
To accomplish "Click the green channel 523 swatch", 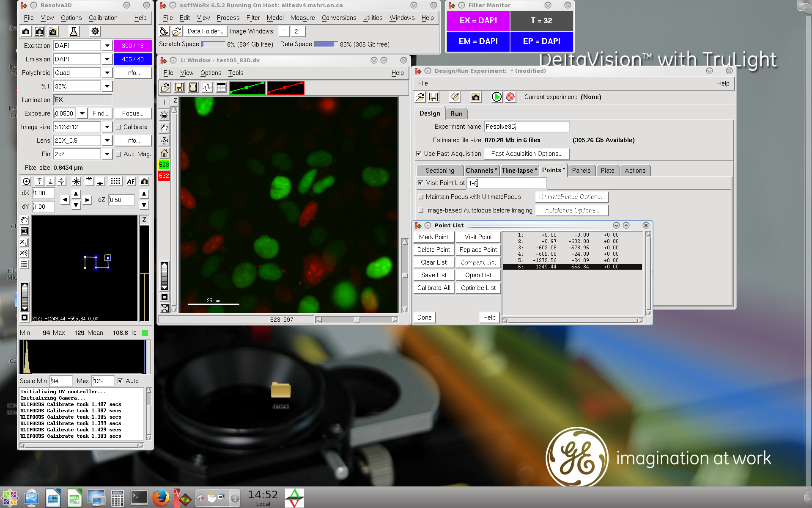I will pos(164,165).
